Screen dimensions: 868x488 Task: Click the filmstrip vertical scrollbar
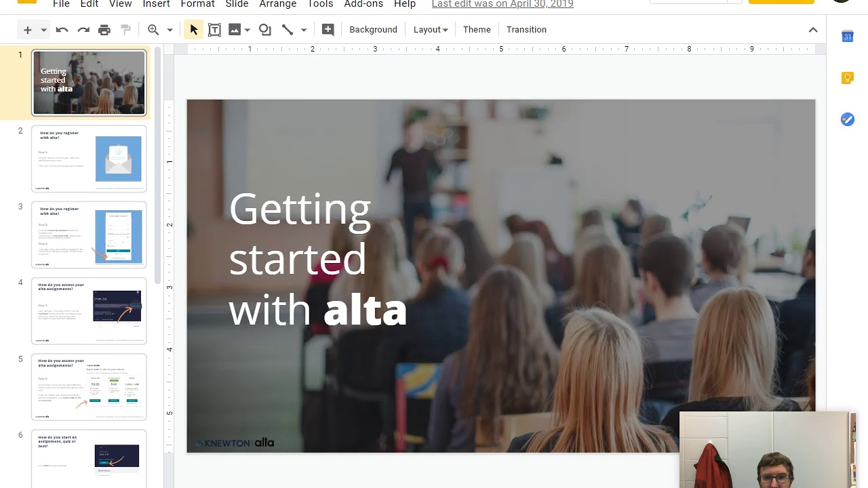click(158, 165)
